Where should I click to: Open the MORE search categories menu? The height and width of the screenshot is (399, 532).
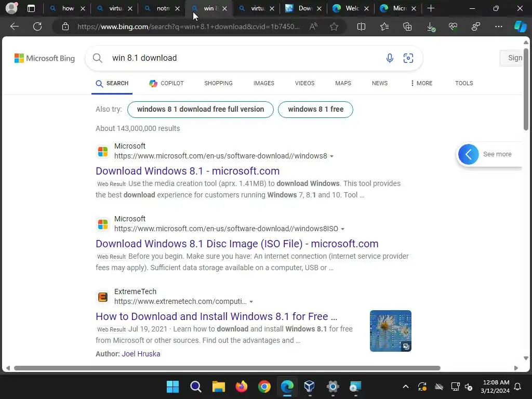pos(421,83)
